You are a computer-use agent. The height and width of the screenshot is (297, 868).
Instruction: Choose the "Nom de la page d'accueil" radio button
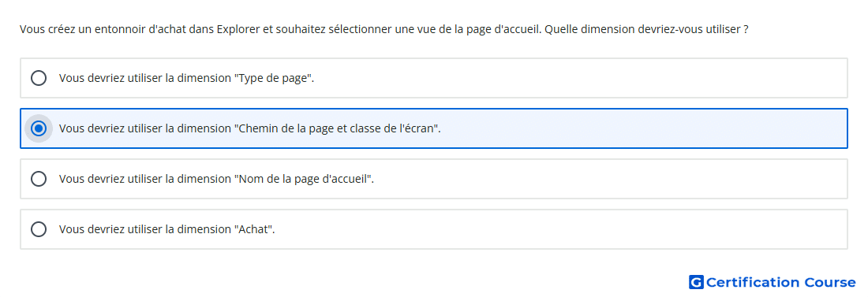39,179
